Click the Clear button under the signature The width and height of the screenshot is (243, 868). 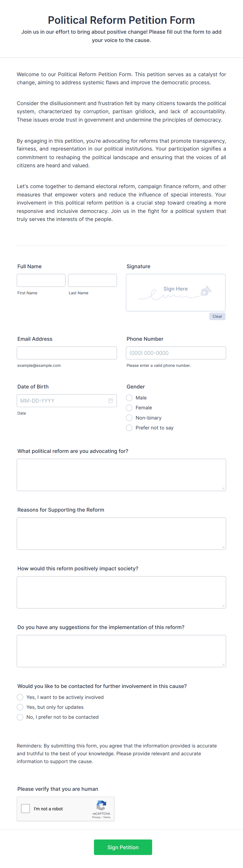coord(217,316)
